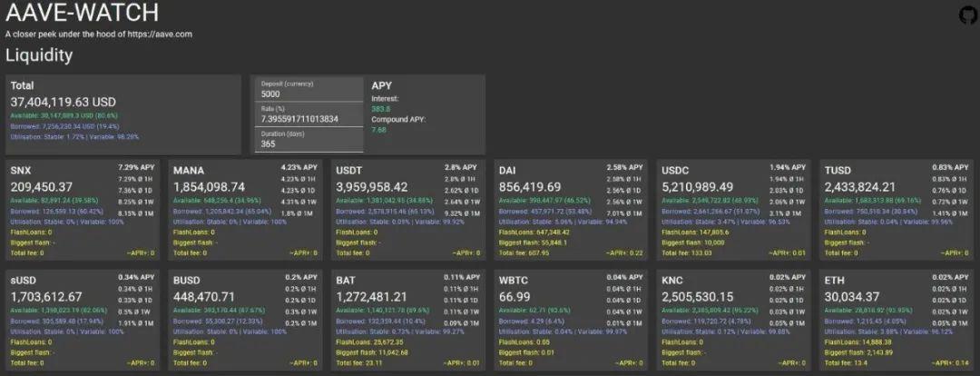Click the total Available USD line

(64, 115)
